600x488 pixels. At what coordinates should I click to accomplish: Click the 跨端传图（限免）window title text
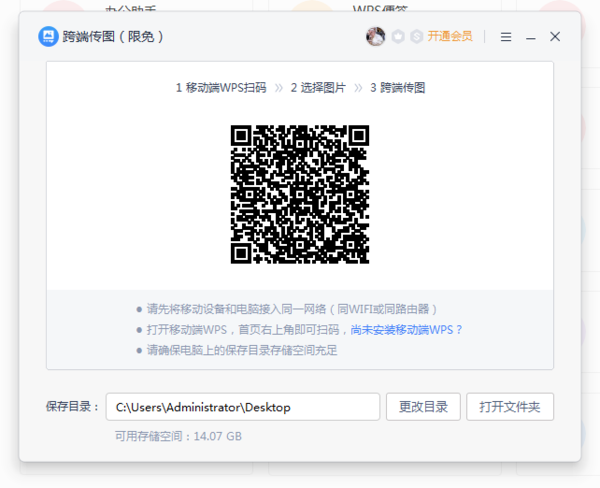113,37
